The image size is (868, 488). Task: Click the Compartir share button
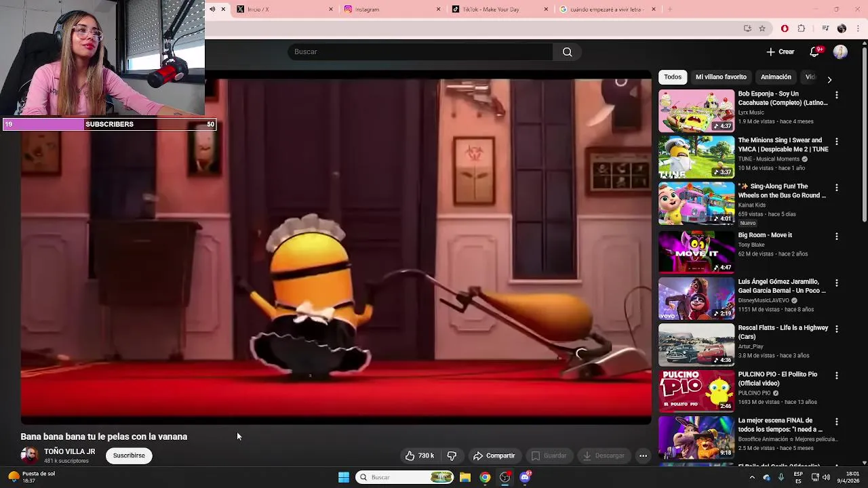tap(494, 455)
